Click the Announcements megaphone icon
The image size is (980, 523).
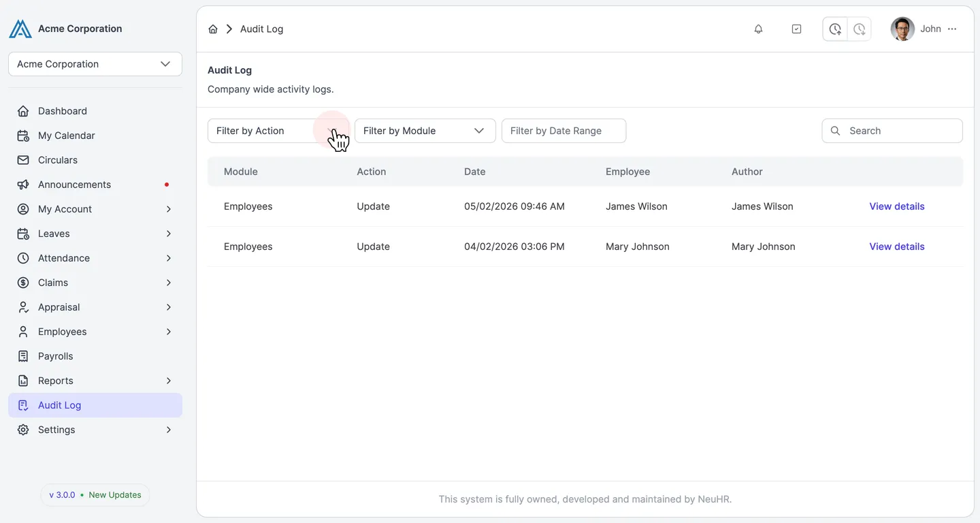click(23, 185)
